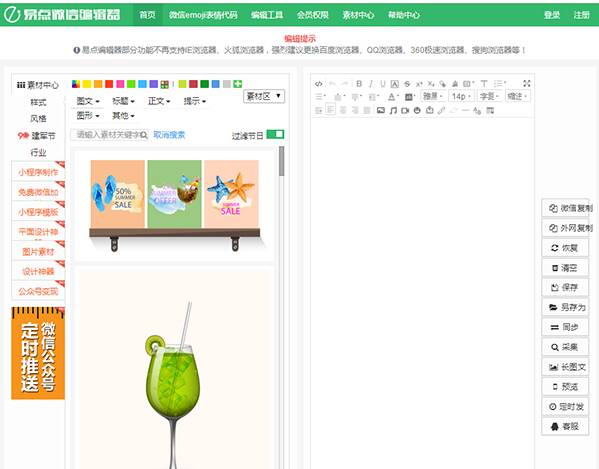
Task: Expand the 图形 dropdown
Action: pyautogui.click(x=88, y=116)
